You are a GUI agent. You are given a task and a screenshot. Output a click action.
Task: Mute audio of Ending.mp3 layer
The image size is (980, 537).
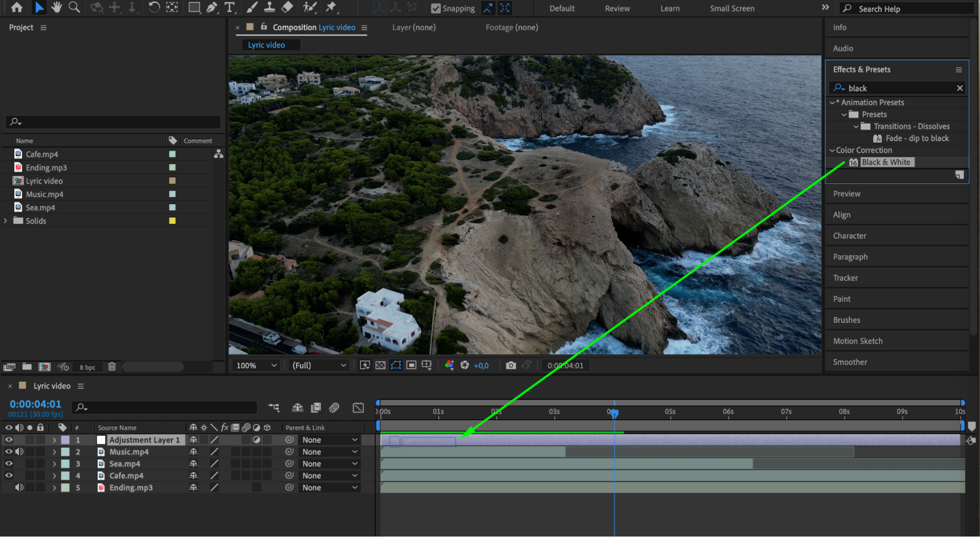point(19,488)
